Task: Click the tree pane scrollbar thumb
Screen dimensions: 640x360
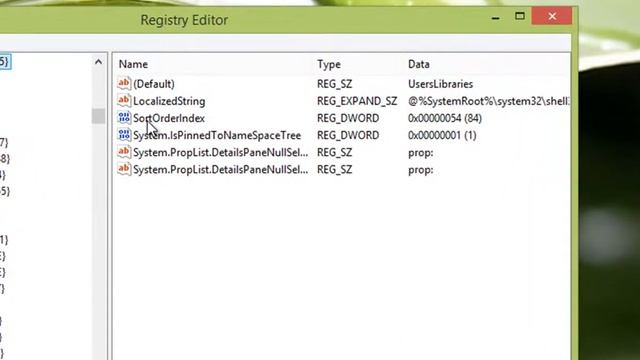Action: point(98,116)
